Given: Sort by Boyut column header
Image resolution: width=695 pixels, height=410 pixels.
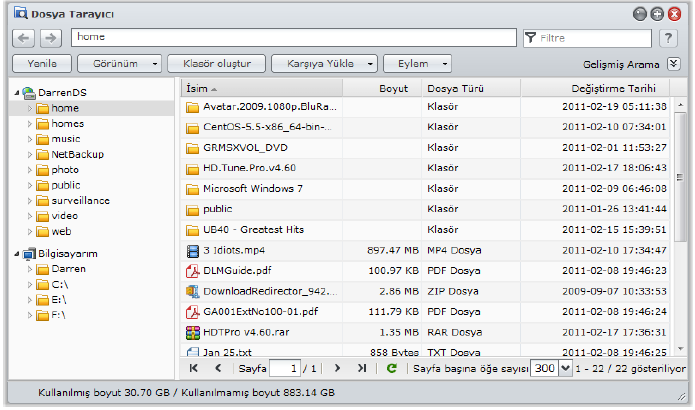Looking at the screenshot, I should pos(393,88).
